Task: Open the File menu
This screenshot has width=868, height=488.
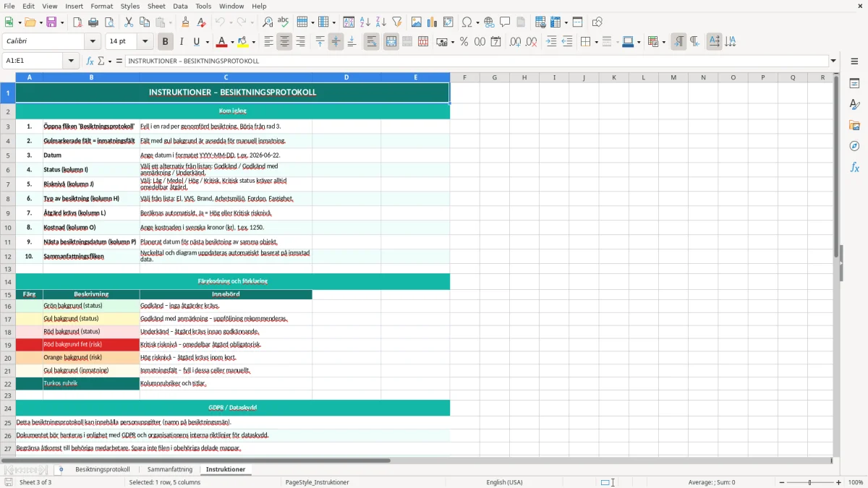Action: point(9,6)
